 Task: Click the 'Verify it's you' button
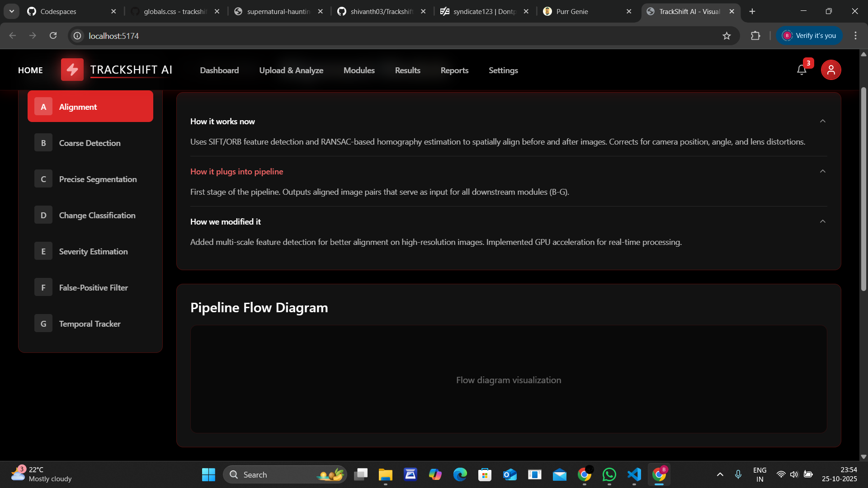(809, 36)
